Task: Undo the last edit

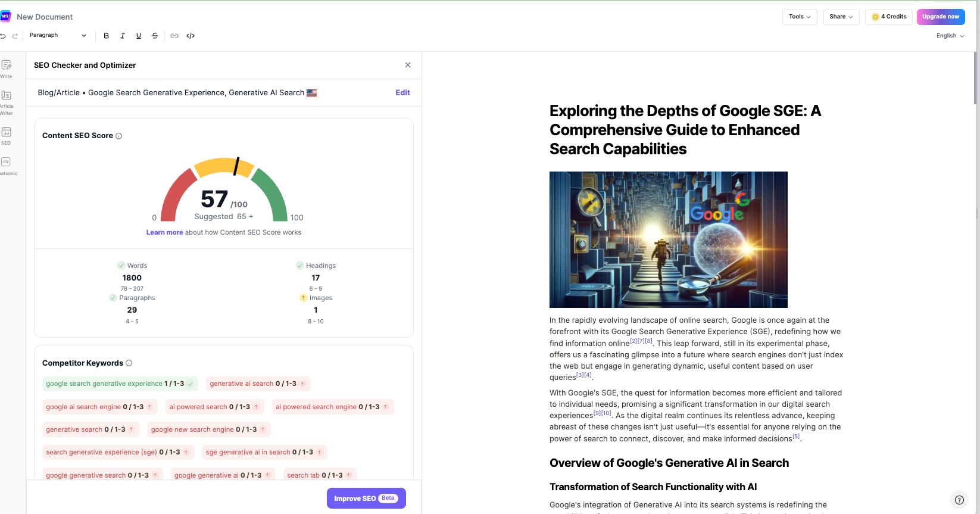Action: point(3,36)
